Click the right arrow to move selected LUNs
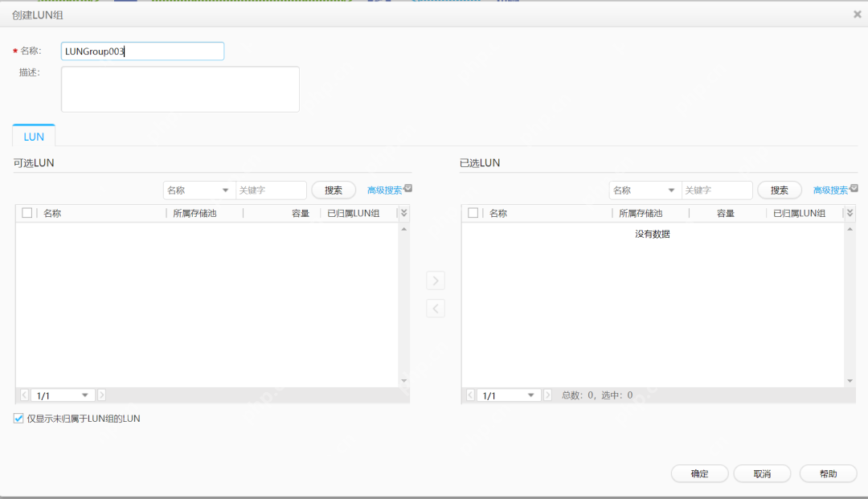 tap(436, 280)
